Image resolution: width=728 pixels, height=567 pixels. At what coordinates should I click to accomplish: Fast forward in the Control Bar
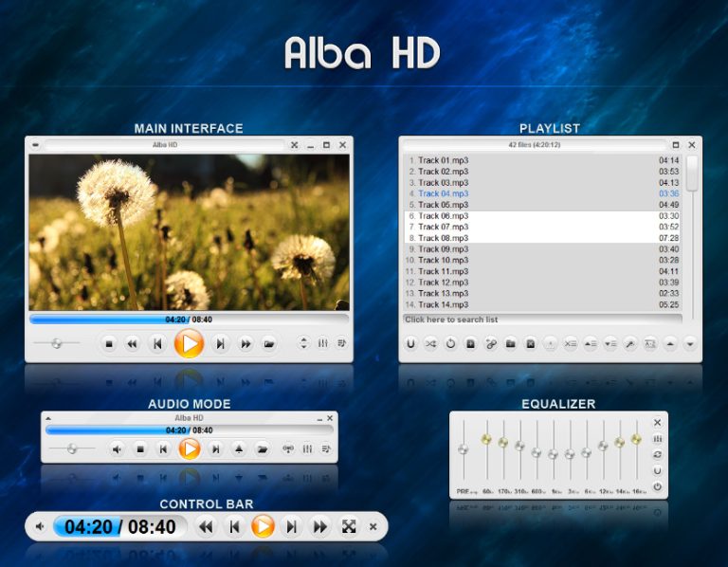tap(319, 526)
